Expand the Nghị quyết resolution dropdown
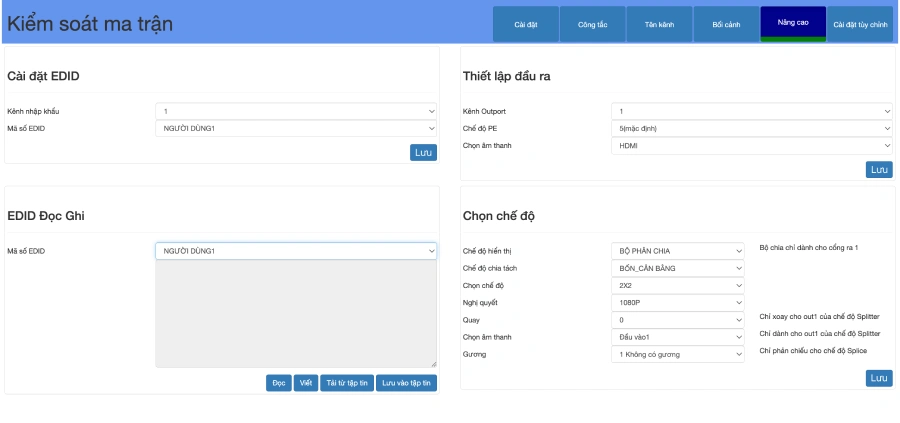This screenshot has width=900, height=423. coord(678,302)
